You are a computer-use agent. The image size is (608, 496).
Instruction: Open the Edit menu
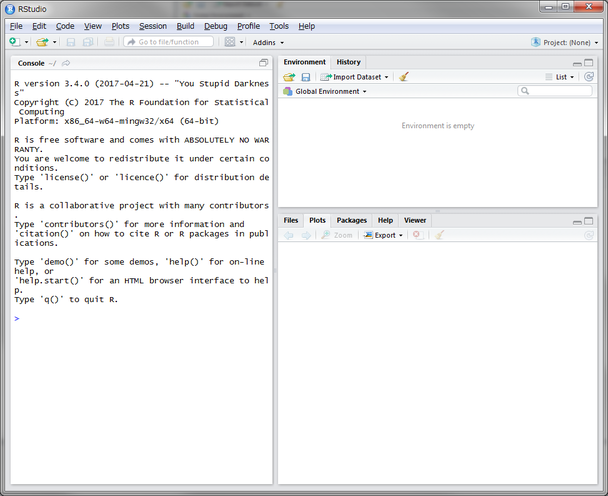(39, 26)
